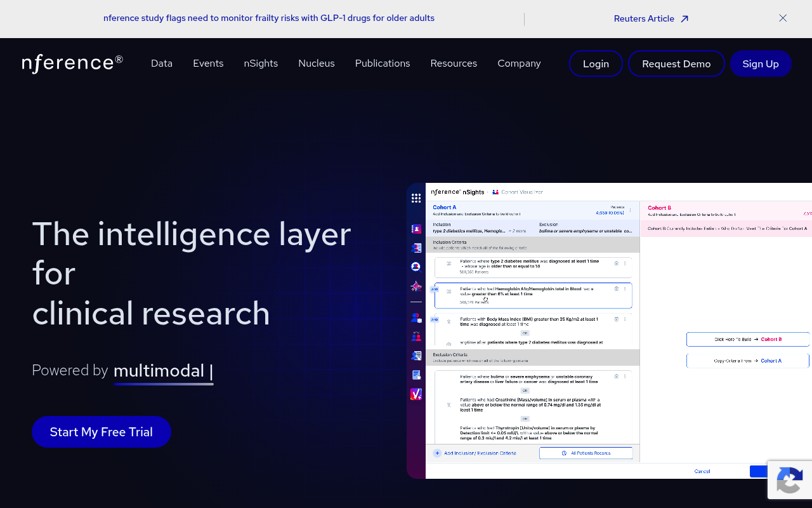The image size is (812, 508).
Task: Open options for bulimia exclusion criterion
Action: tap(625, 377)
